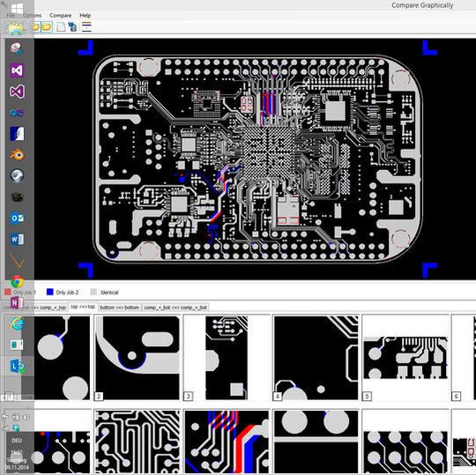Select difference thumbnail number 4
This screenshot has height=475, width=476.
[316, 358]
